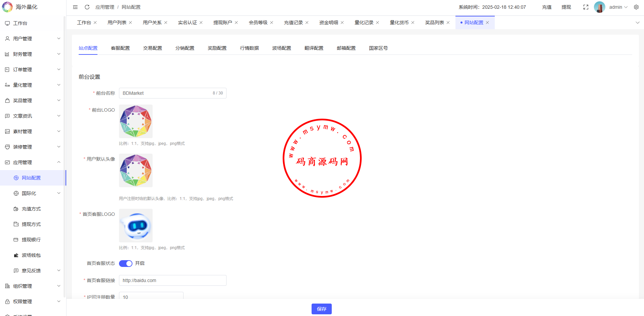The width and height of the screenshot is (644, 316).
Task: Switch to the 交易配置 tab
Action: tap(153, 48)
